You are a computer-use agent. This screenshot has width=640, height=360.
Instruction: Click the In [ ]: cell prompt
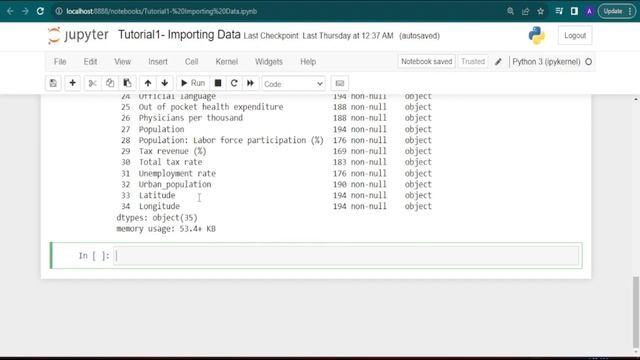click(94, 256)
